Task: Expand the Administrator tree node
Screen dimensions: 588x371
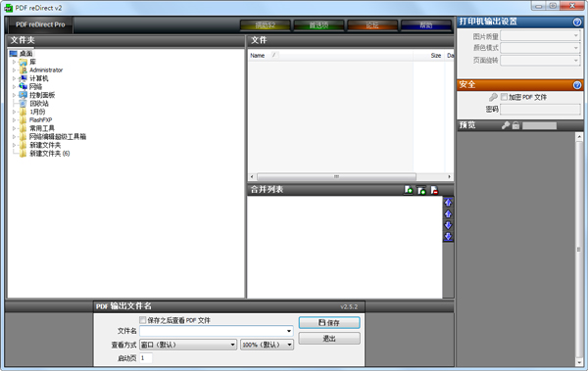Action: tap(15, 70)
